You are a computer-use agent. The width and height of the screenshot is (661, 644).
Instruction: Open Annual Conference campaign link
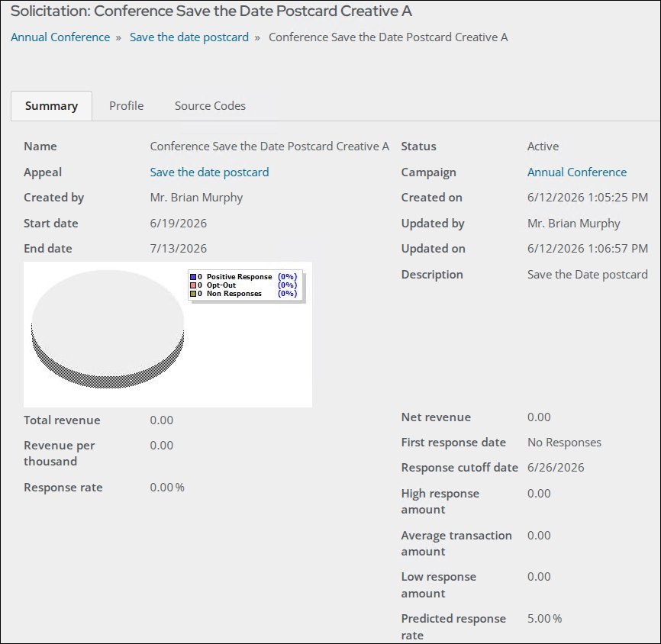[577, 172]
